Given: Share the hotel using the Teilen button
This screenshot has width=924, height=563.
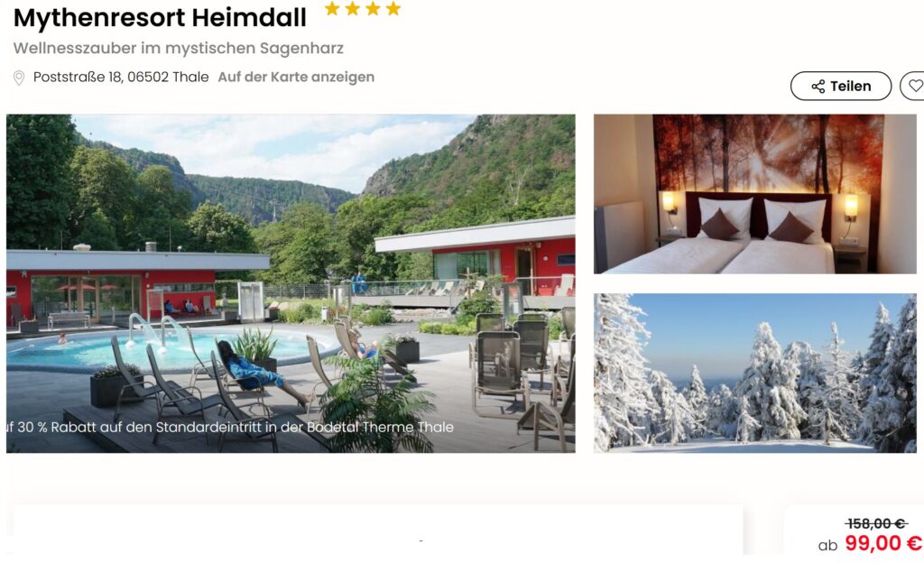Looking at the screenshot, I should pyautogui.click(x=841, y=86).
